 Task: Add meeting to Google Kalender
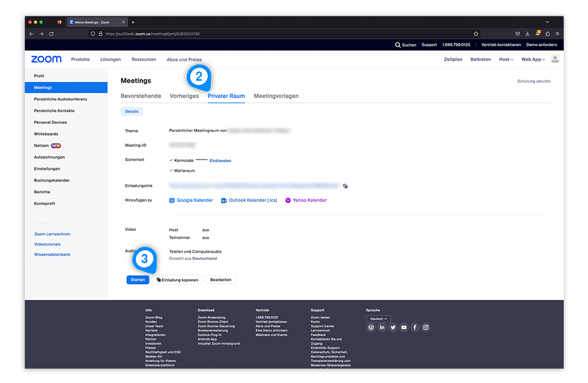191,201
